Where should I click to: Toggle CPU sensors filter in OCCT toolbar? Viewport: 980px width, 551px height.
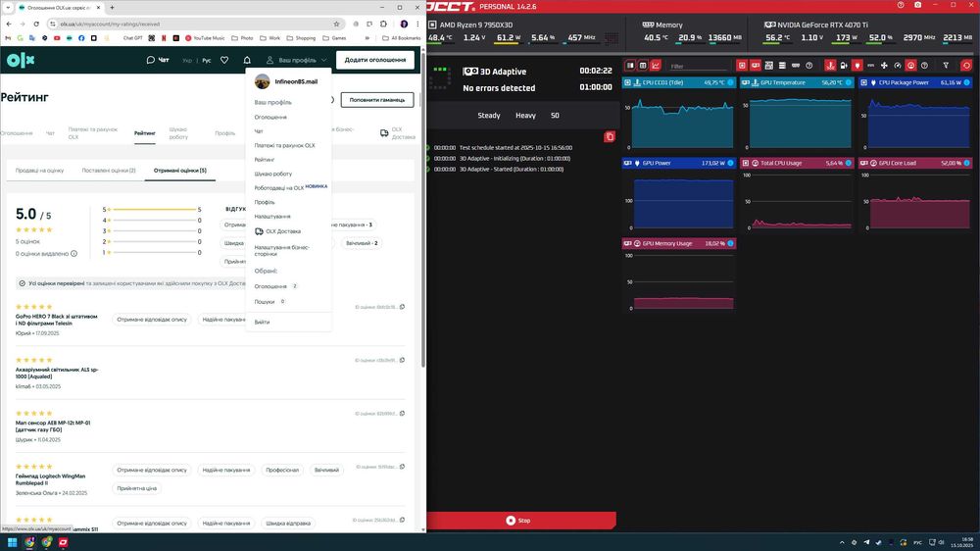(741, 66)
